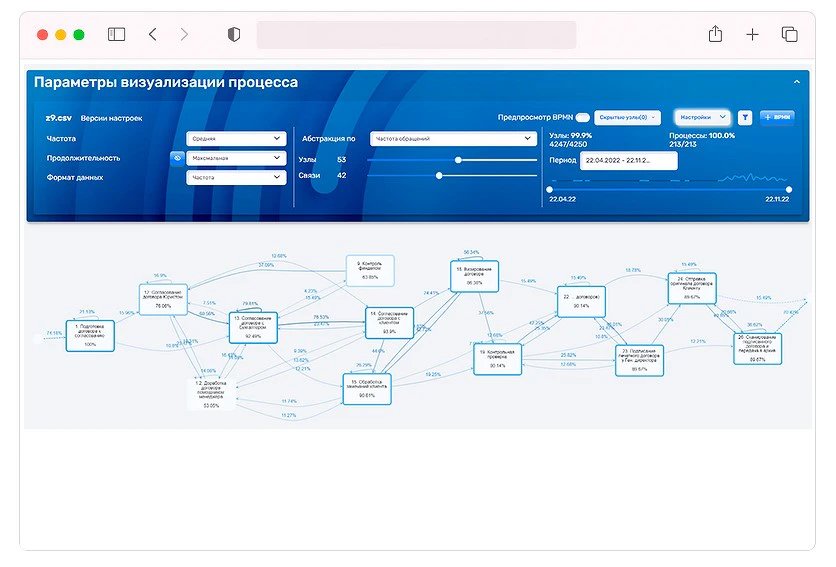Select node 14. Согласование договора с клиентом
The image size is (836, 567).
[390, 323]
